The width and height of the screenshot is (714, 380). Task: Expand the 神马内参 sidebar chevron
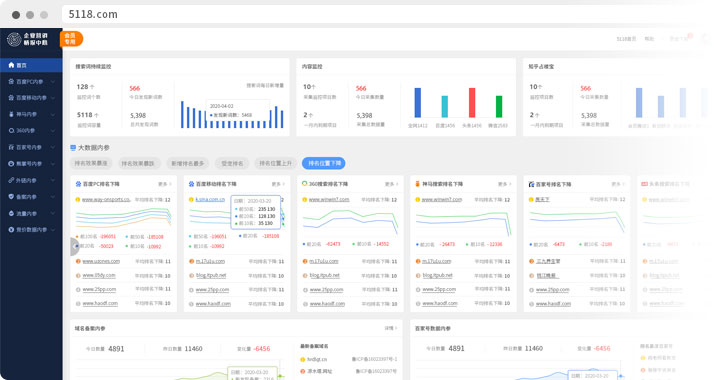click(x=53, y=115)
